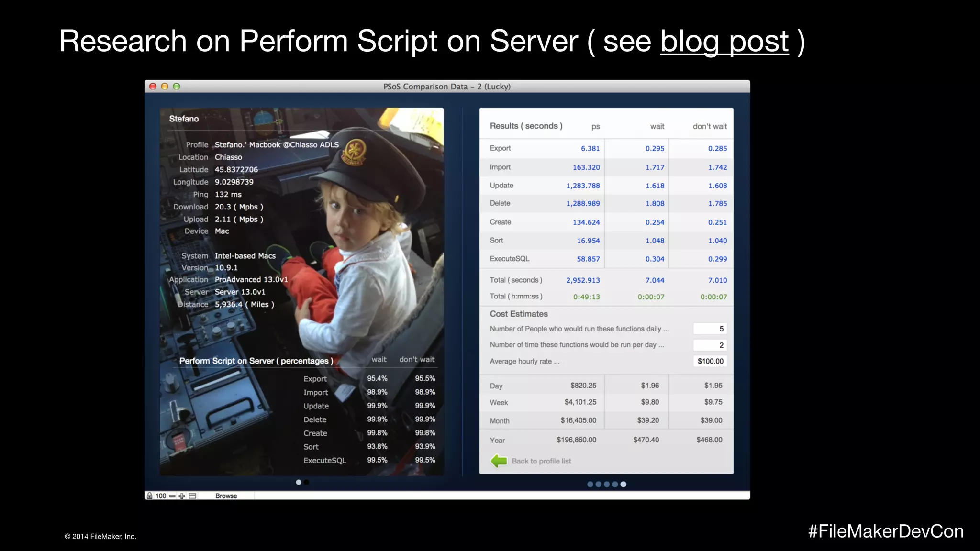Click location value 'Chiasso'
This screenshot has width=980, height=551.
pyautogui.click(x=228, y=157)
